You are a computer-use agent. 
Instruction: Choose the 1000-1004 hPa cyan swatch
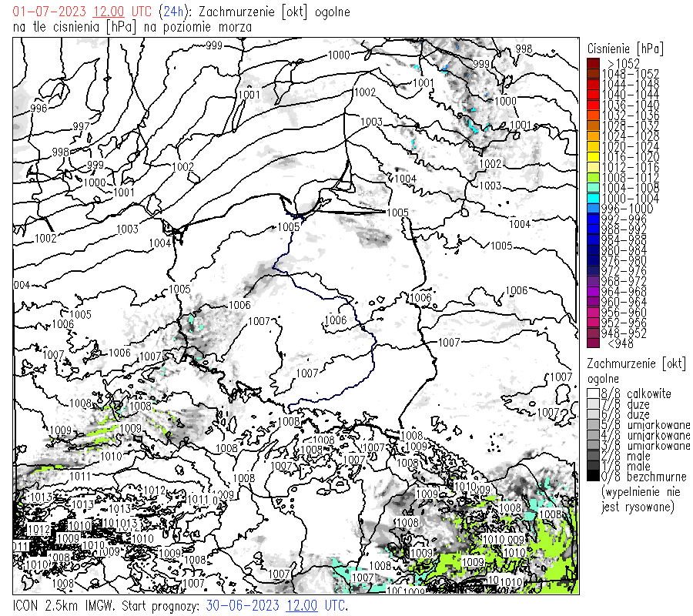pos(593,199)
